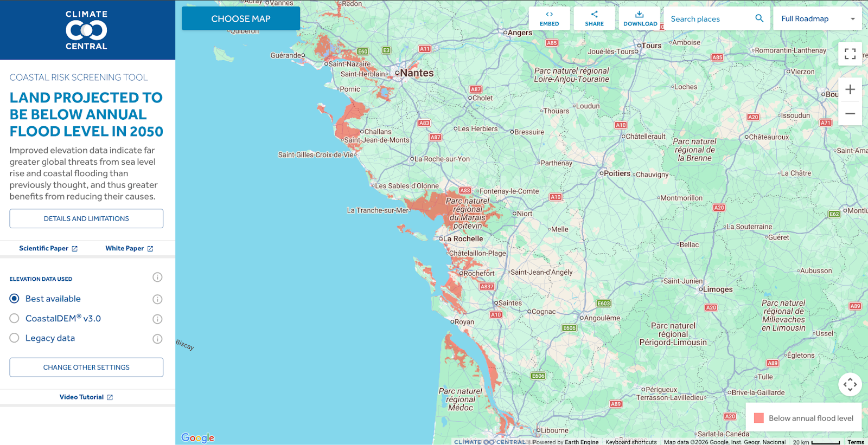Open the Embed code option

point(549,18)
